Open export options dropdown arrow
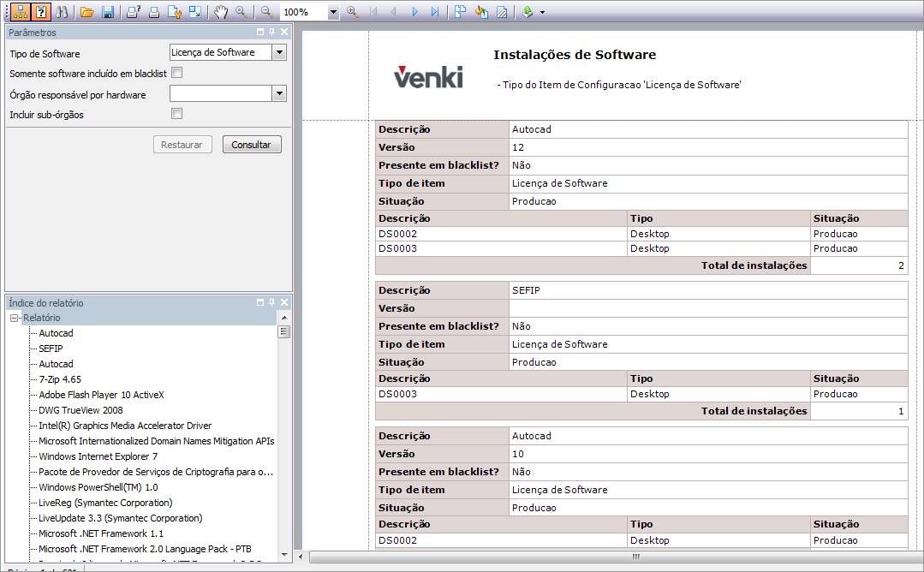The width and height of the screenshot is (924, 572). [x=542, y=12]
